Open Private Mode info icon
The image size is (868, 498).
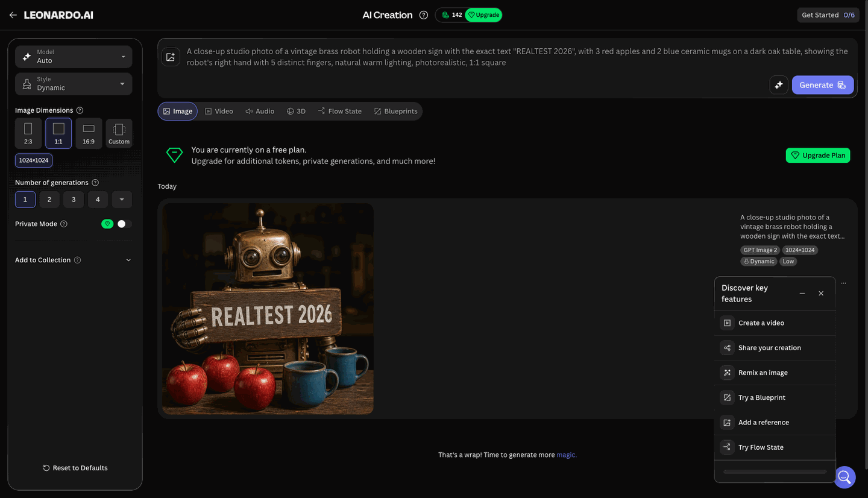click(64, 224)
